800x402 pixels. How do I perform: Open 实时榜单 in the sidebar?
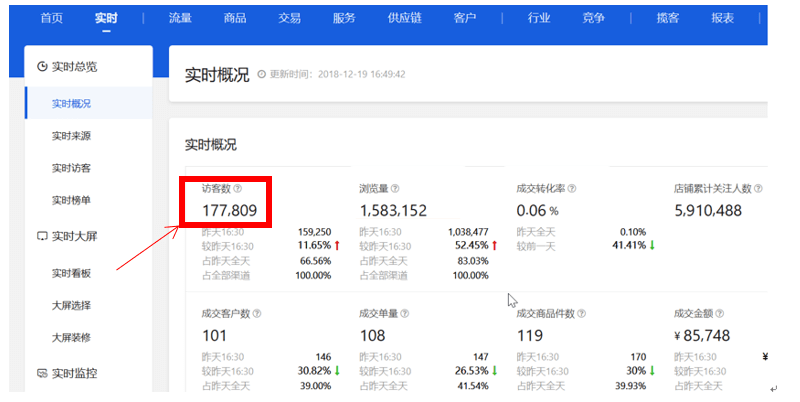tap(71, 200)
